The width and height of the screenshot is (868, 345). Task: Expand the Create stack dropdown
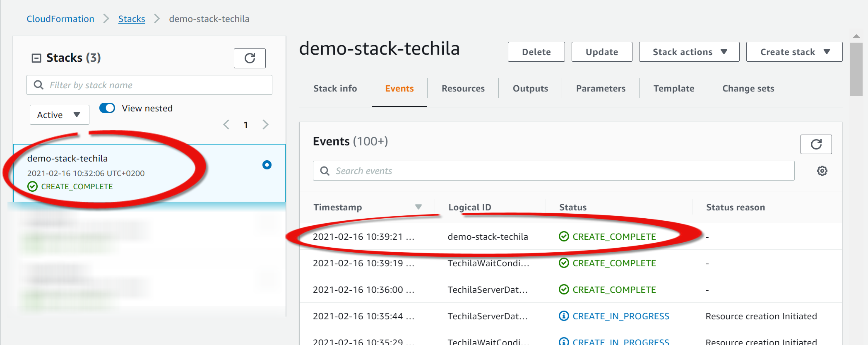(x=794, y=52)
